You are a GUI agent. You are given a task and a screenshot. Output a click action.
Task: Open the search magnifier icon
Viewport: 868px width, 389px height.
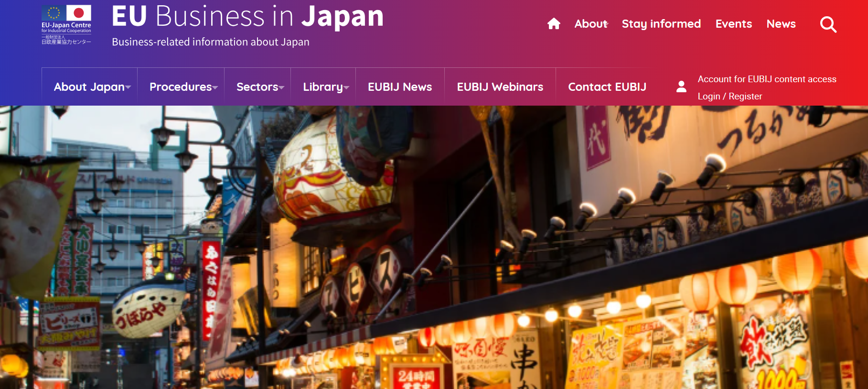pyautogui.click(x=828, y=24)
